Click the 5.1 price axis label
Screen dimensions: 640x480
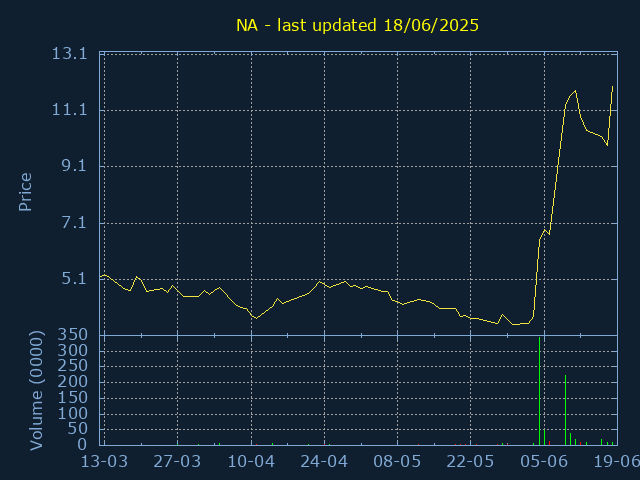pos(75,279)
